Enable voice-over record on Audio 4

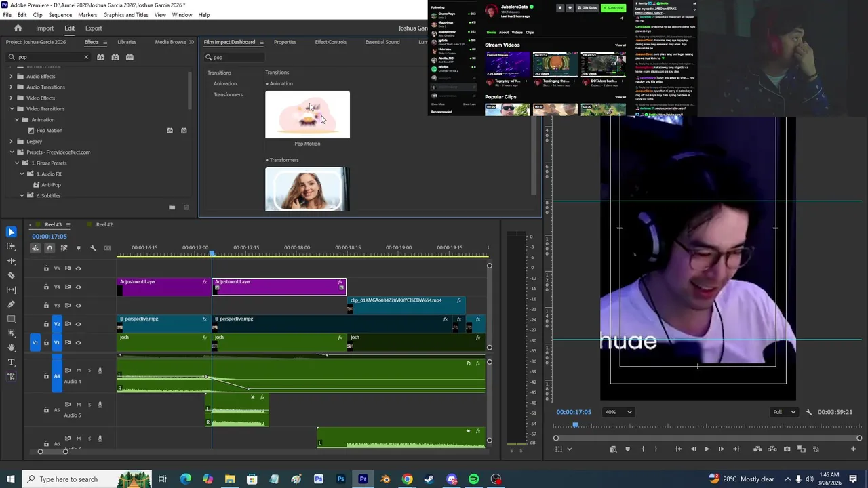coord(100,371)
